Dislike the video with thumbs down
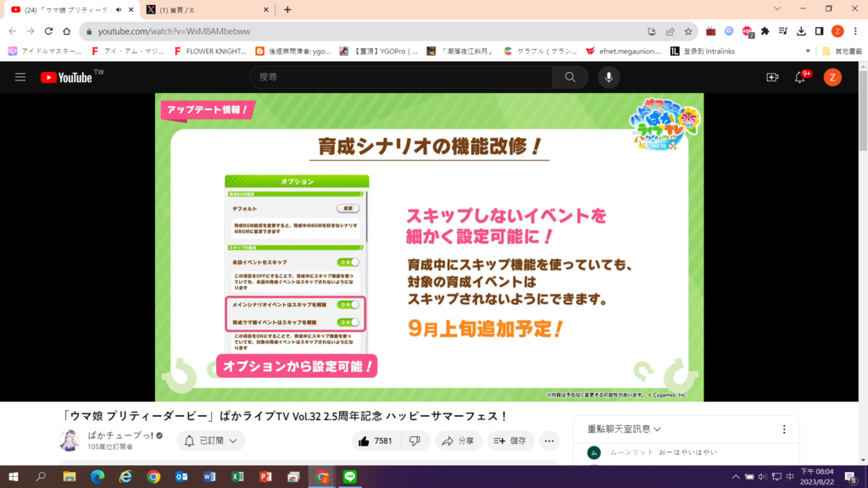This screenshot has width=868, height=488. pos(415,441)
